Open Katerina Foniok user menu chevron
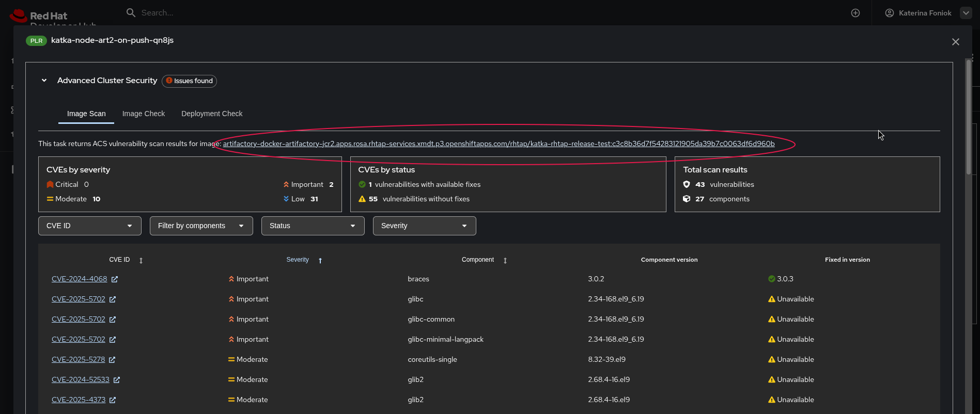Viewport: 980px width, 414px height. 966,13
